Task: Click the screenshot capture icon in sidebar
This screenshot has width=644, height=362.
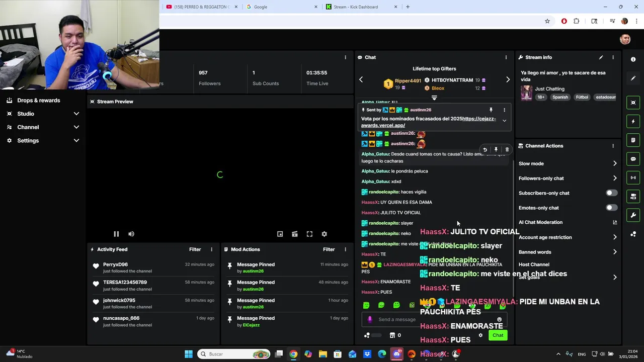Action: tap(633, 103)
